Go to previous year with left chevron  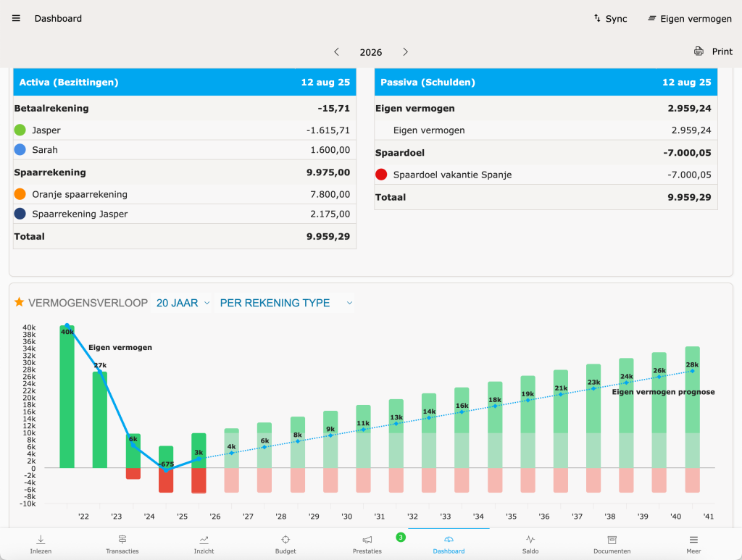(336, 51)
